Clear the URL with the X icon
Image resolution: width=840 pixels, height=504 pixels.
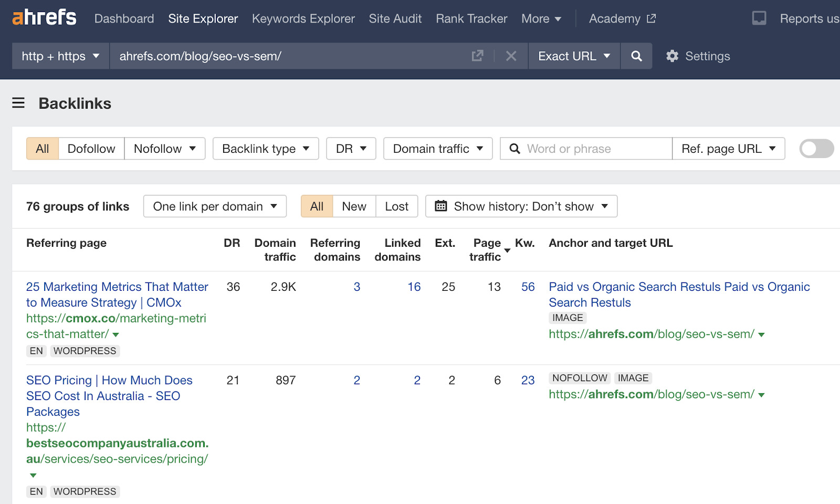click(x=510, y=56)
